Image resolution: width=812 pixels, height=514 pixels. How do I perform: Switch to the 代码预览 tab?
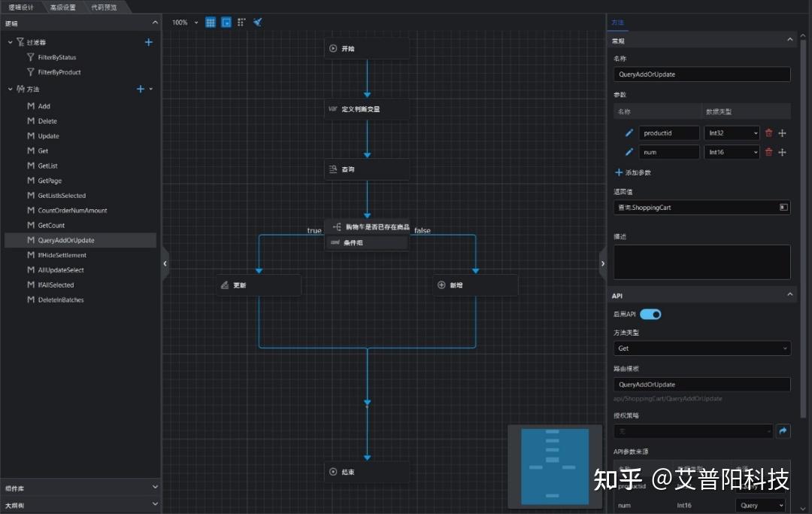[x=104, y=8]
